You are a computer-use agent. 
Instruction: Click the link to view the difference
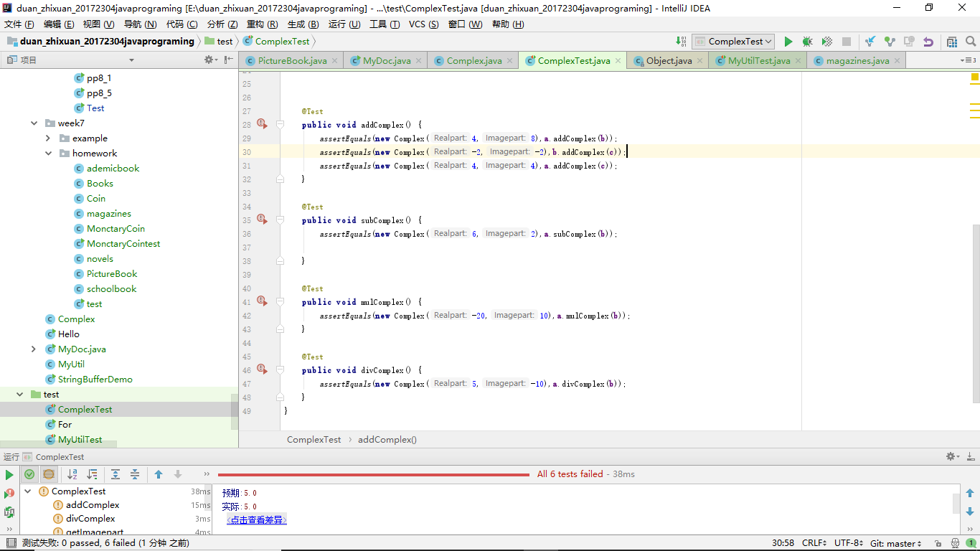256,520
